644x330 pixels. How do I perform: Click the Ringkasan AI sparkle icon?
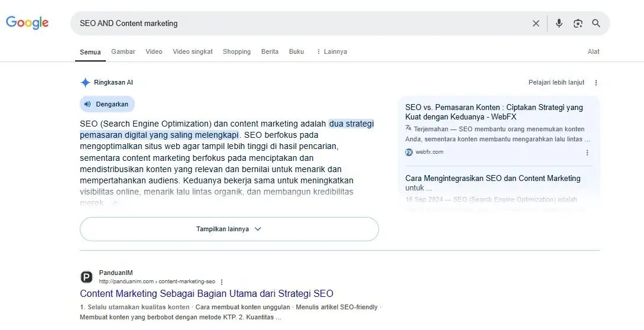85,82
